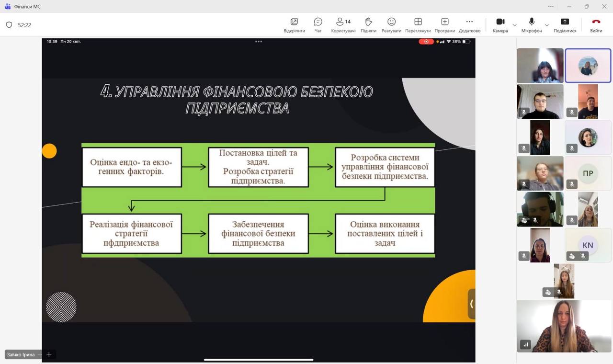Toggle the Мікрофон microphone mute
Viewport: 613px width, 364px height.
532,24
